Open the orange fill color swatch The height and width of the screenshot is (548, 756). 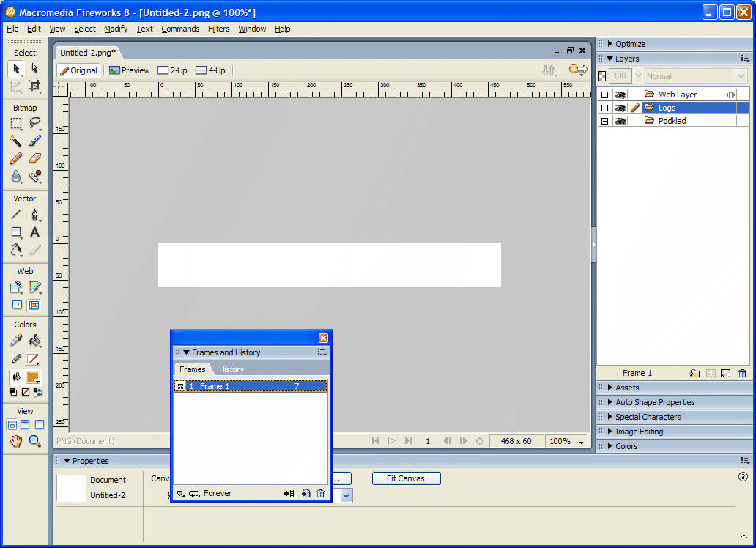(x=33, y=377)
